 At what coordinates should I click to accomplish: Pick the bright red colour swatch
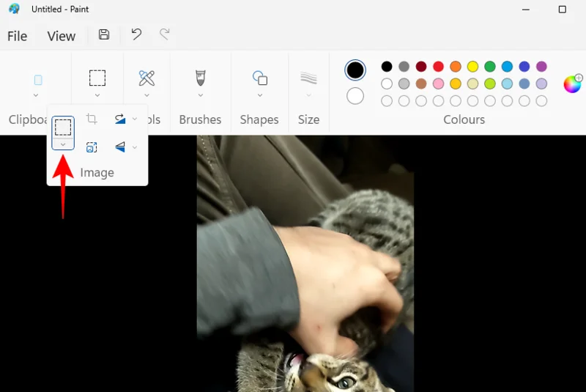(x=438, y=67)
